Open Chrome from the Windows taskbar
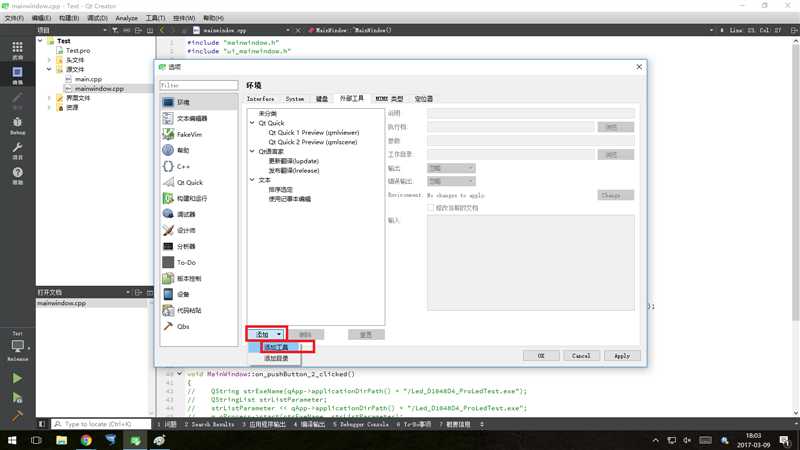800x450 pixels. tap(86, 440)
